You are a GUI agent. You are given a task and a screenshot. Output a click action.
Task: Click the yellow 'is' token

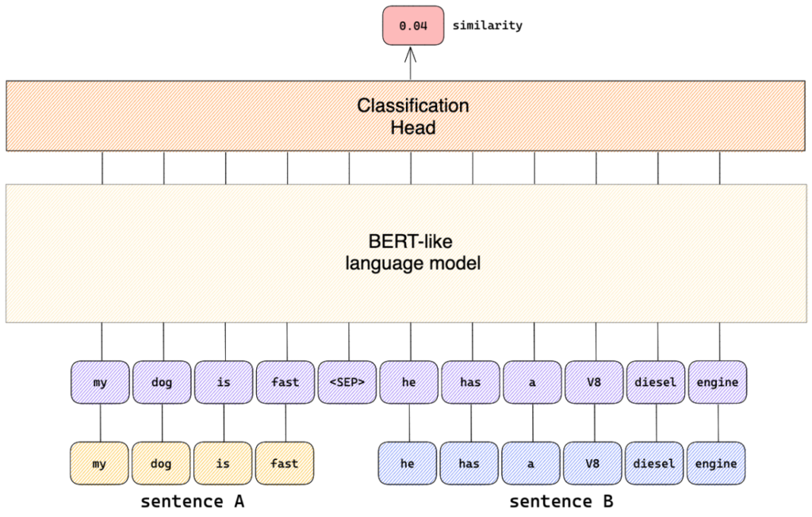[223, 464]
